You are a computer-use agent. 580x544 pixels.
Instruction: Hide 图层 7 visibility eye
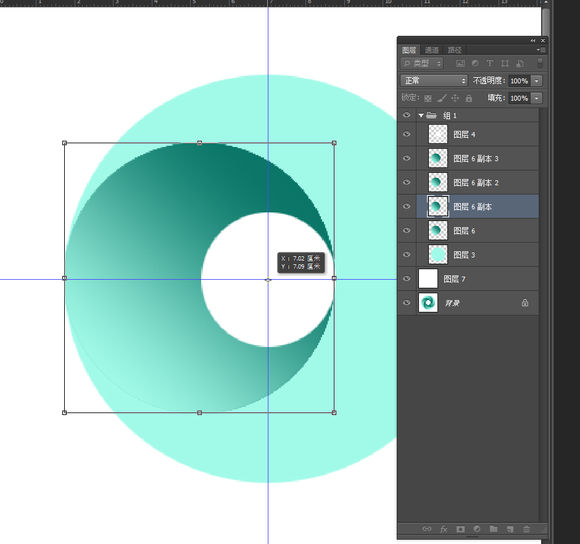[x=407, y=278]
